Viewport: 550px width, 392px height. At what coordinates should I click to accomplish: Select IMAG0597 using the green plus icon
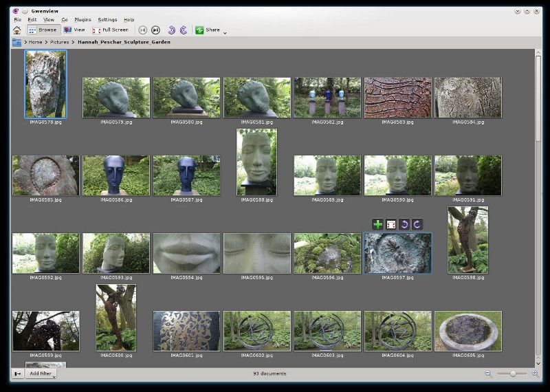pyautogui.click(x=377, y=224)
